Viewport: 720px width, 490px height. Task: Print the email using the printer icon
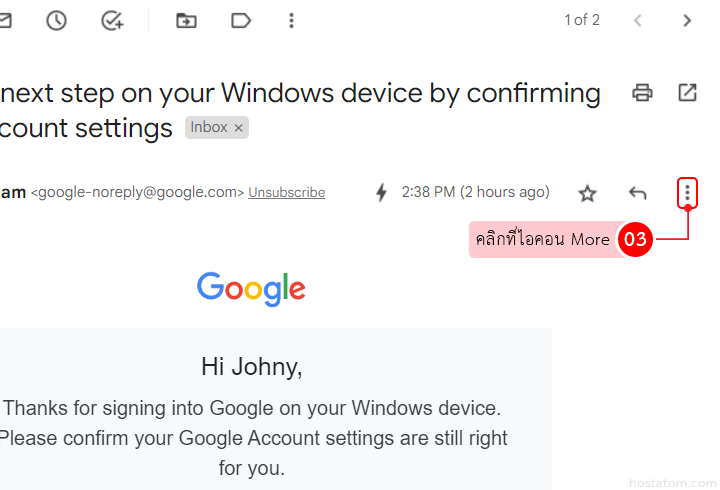tap(643, 93)
